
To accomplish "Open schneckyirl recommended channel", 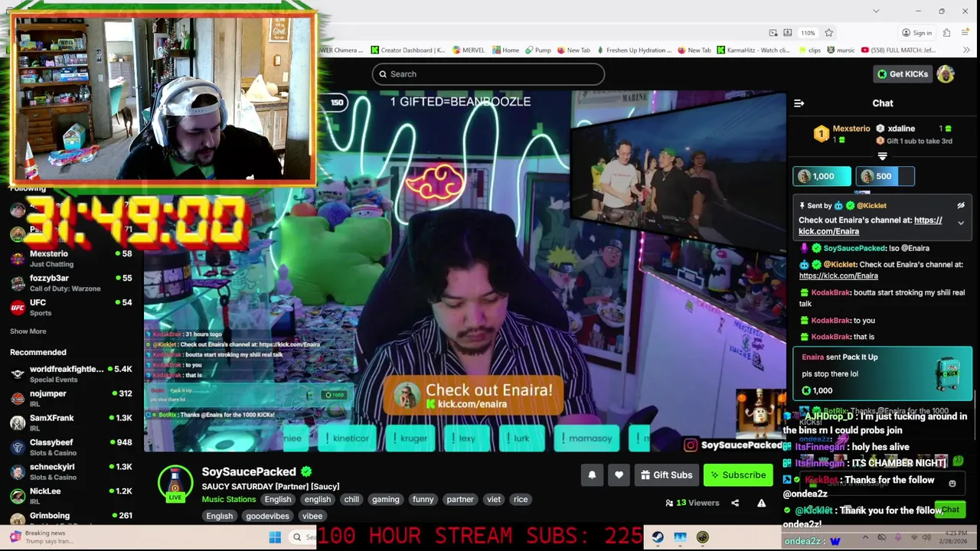I will click(71, 472).
